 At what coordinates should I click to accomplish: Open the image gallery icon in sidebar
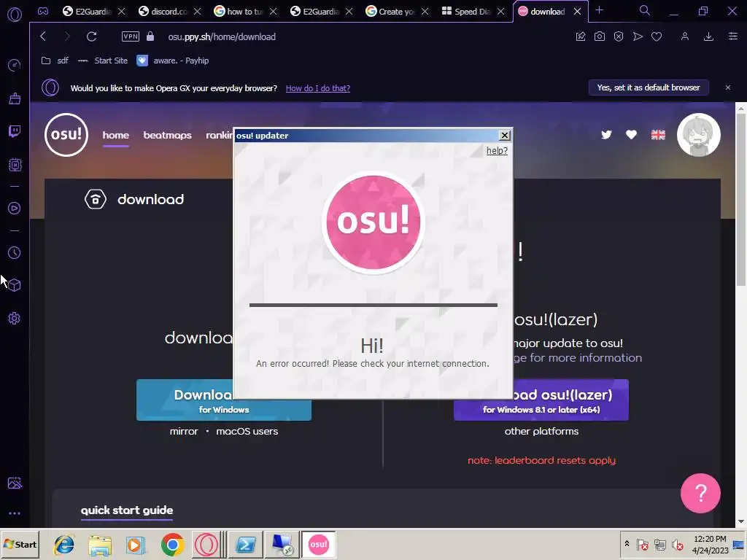tap(15, 483)
